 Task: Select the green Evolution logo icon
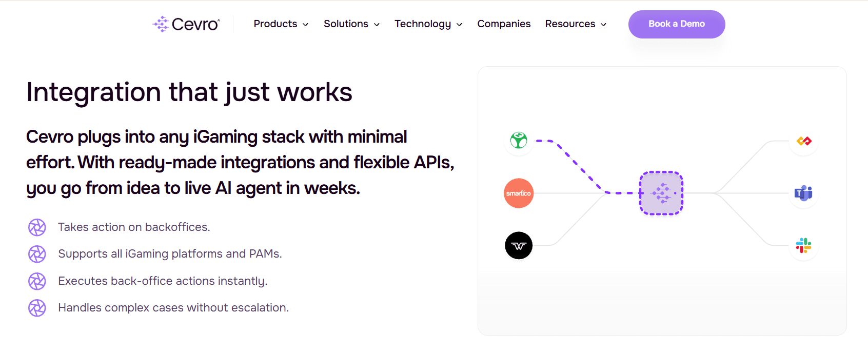519,140
